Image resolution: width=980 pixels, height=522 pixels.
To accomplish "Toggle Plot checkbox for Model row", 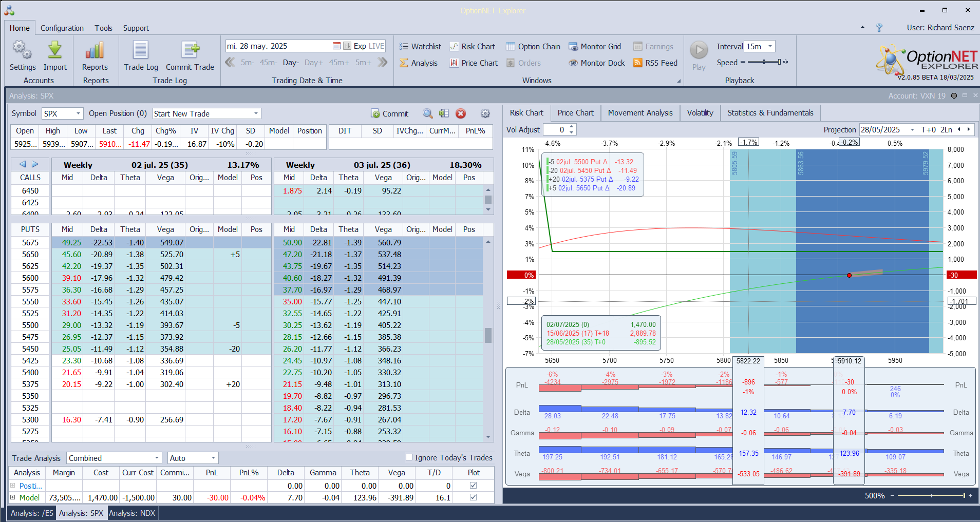I will click(473, 497).
